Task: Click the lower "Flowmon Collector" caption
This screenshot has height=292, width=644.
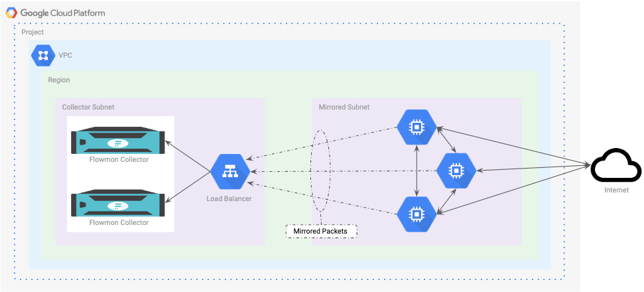Action: (x=119, y=222)
